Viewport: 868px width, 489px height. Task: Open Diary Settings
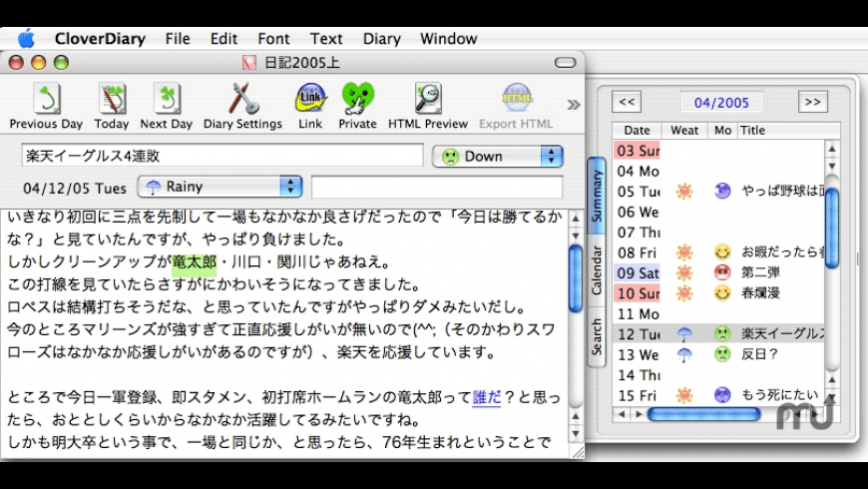point(242,107)
